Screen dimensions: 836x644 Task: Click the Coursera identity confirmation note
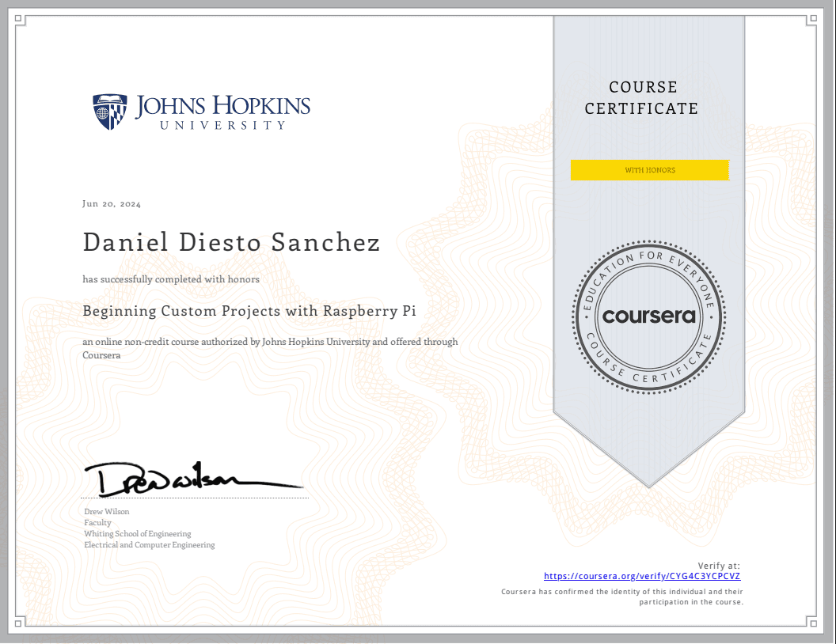[622, 597]
